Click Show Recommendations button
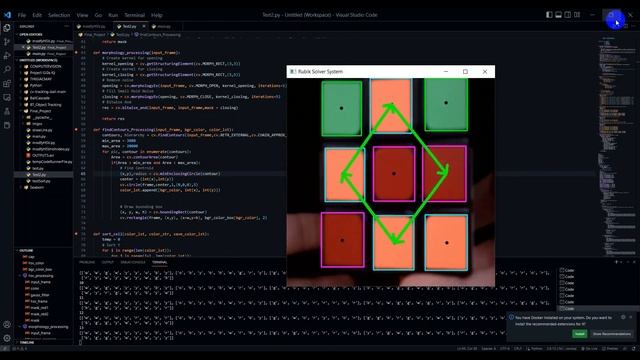 pyautogui.click(x=611, y=334)
